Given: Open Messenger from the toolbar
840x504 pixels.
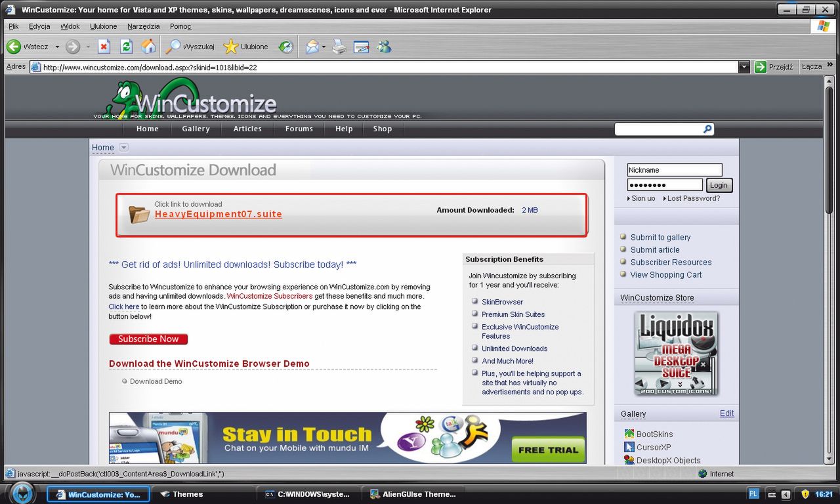Looking at the screenshot, I should click(385, 47).
